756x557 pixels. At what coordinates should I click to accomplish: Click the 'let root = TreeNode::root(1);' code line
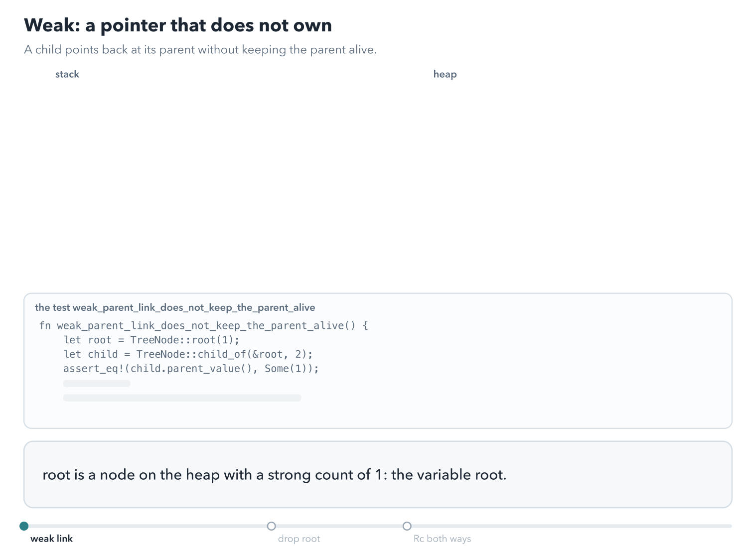click(x=151, y=340)
